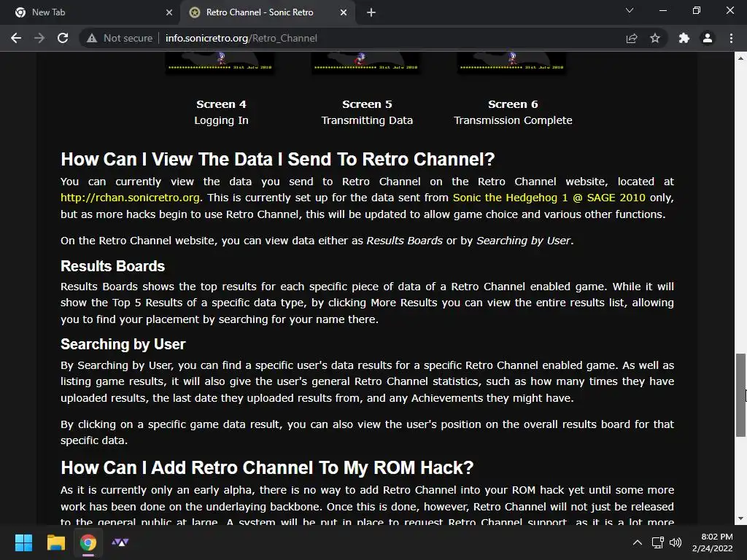Show hidden system tray icons

click(x=637, y=542)
